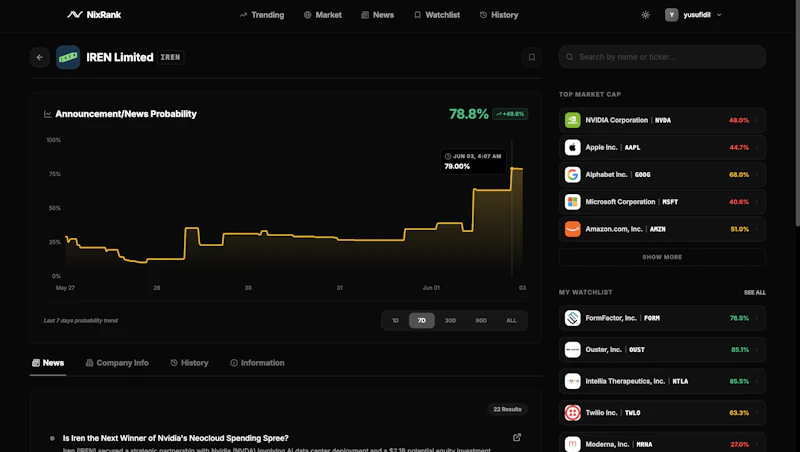Viewport: 800px width, 452px height.
Task: Click the Ouster logo icon
Action: (x=572, y=349)
